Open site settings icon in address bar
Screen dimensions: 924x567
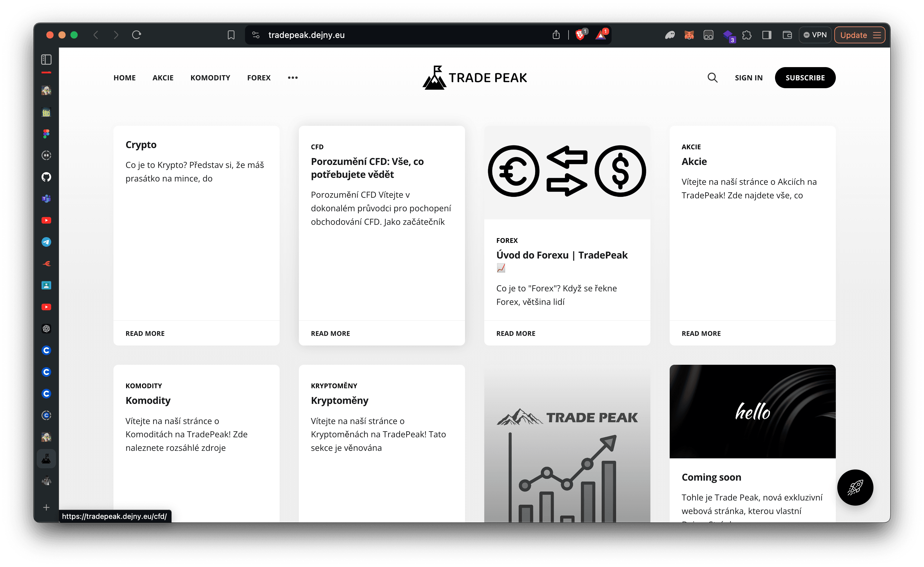tap(256, 35)
